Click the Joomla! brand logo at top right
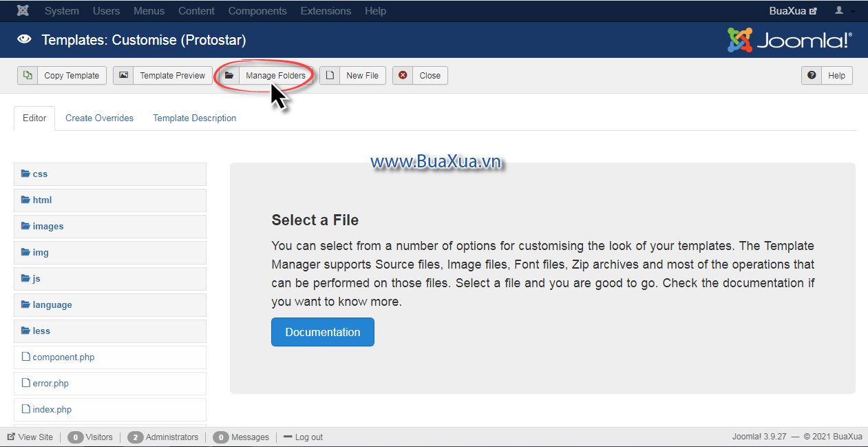Viewport: 868px width, 447px height. pos(790,40)
